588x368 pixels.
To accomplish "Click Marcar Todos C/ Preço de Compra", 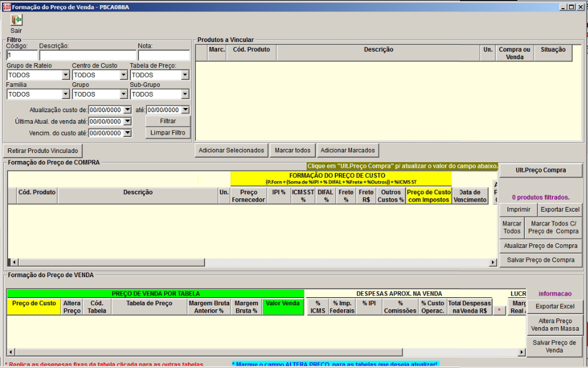I will coord(553,228).
